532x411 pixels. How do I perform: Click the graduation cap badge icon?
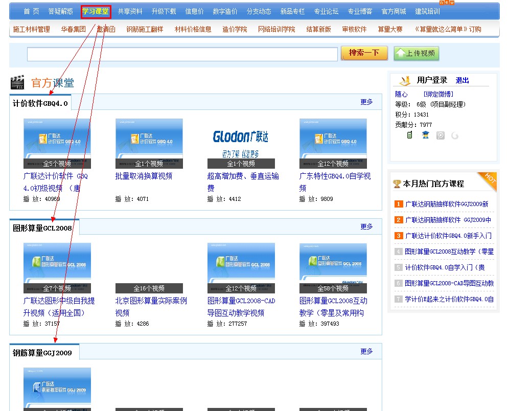coord(425,135)
